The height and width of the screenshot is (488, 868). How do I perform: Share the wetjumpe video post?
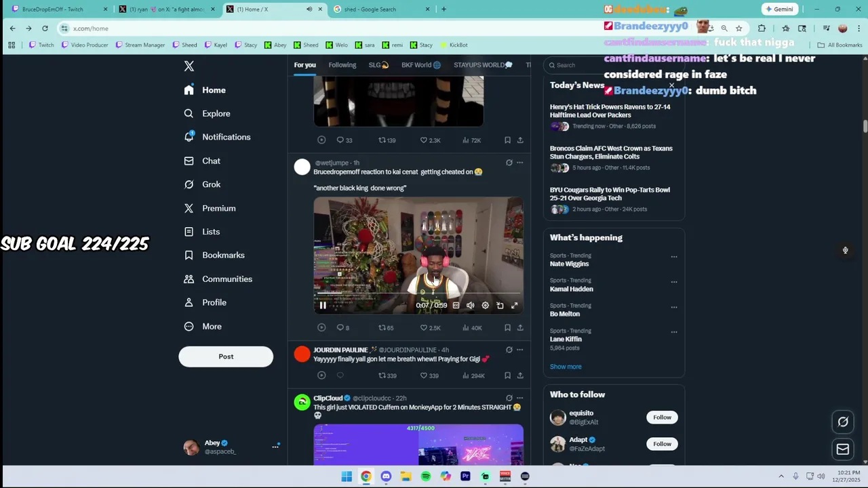[520, 327]
